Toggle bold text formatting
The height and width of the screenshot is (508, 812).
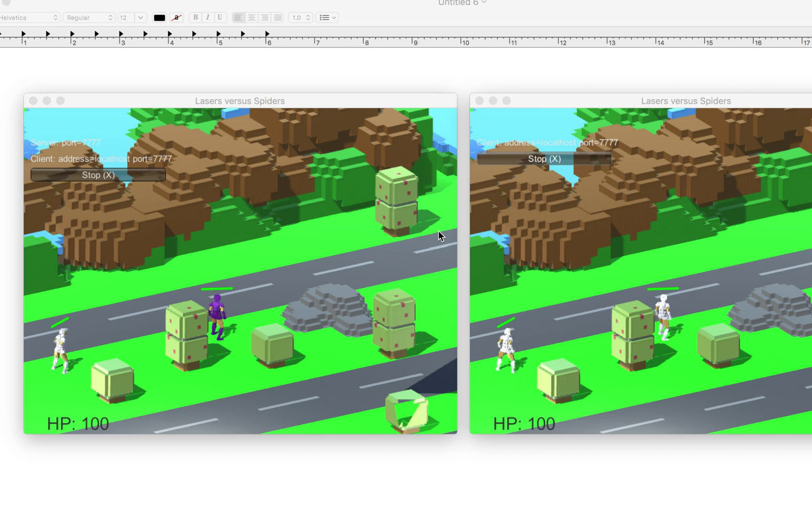(195, 17)
